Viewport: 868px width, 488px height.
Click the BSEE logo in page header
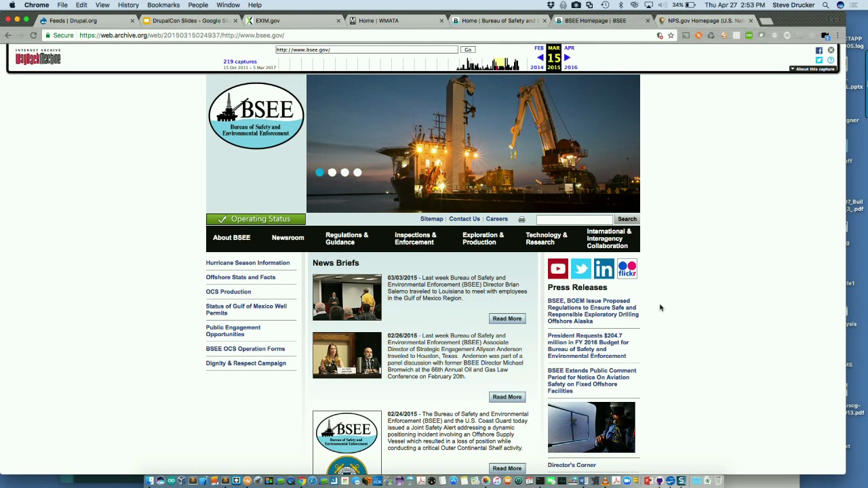tap(256, 115)
